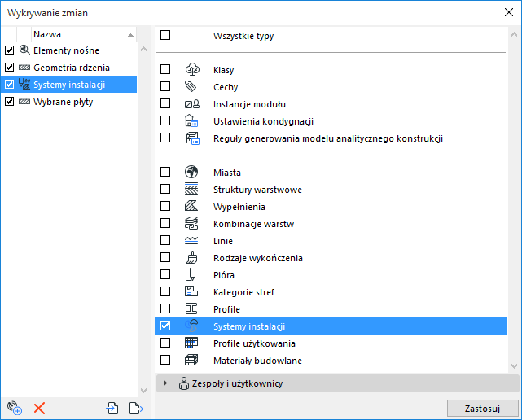Check the Wypełnienia checkbox
Image resolution: width=522 pixels, height=420 pixels.
[165, 206]
